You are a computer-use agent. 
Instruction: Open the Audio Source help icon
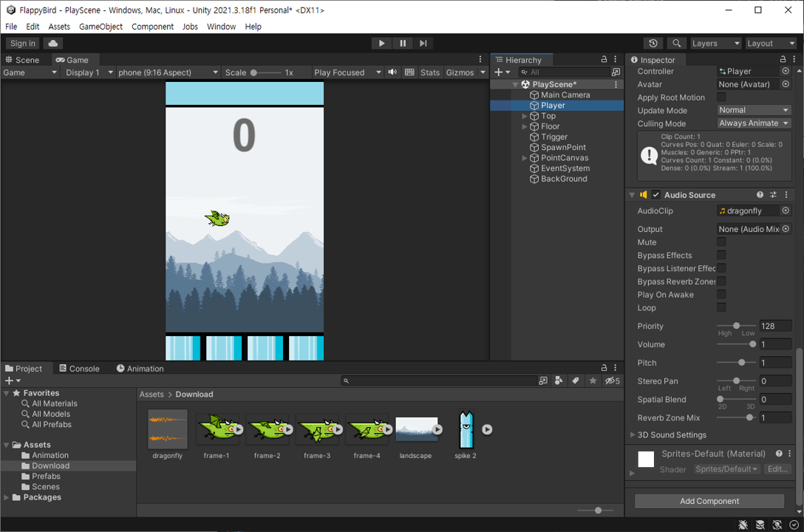760,195
